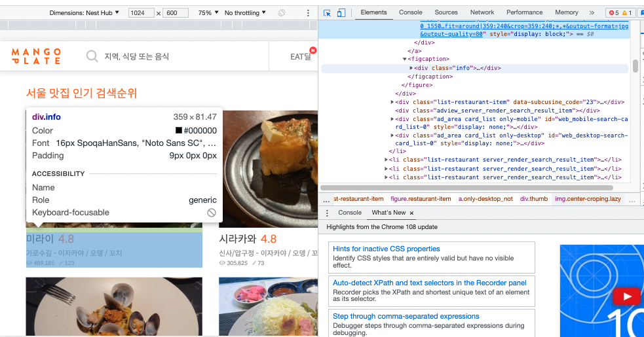Switch to the Elements tab
Viewport: 644px width, 337px height.
tap(373, 12)
